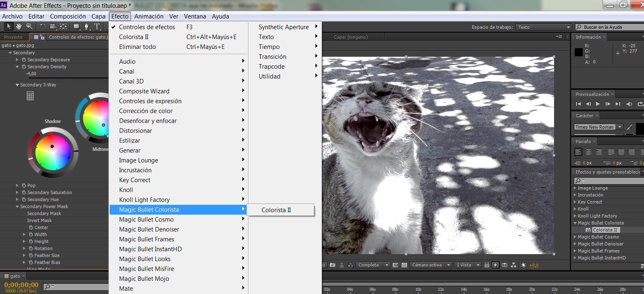Click the stopwatch next to Secondary Density
The width and height of the screenshot is (644, 294).
(x=24, y=67)
